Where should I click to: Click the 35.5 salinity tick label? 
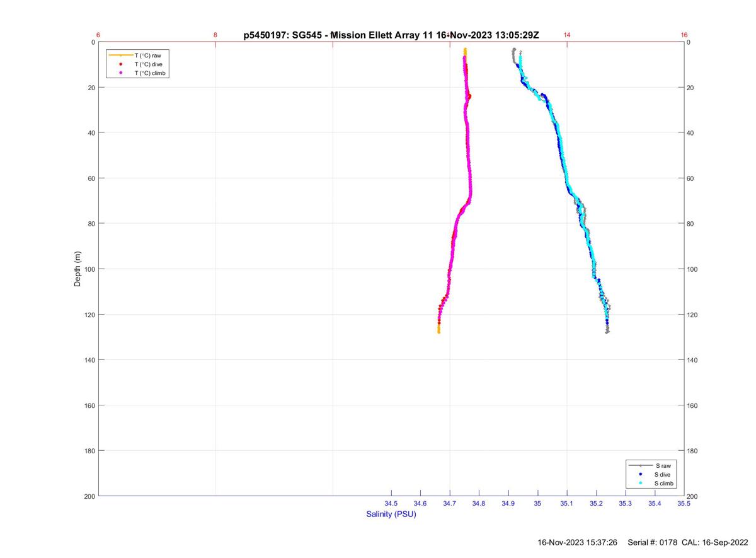684,503
